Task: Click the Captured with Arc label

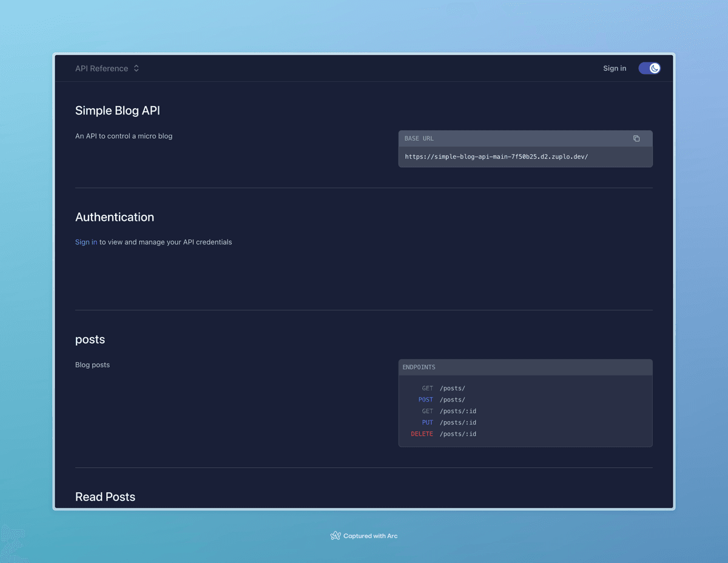Action: (370, 536)
